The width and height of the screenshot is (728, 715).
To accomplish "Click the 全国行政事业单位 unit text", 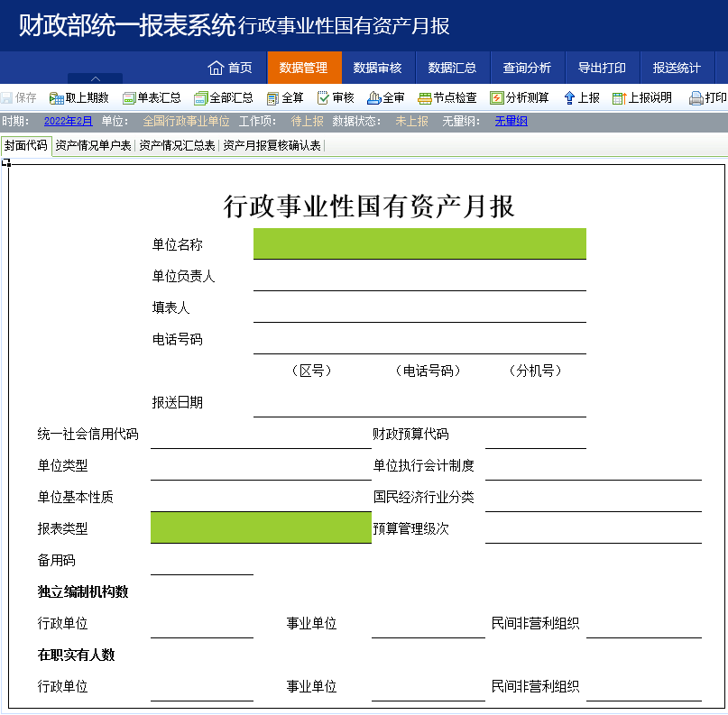I will (186, 122).
